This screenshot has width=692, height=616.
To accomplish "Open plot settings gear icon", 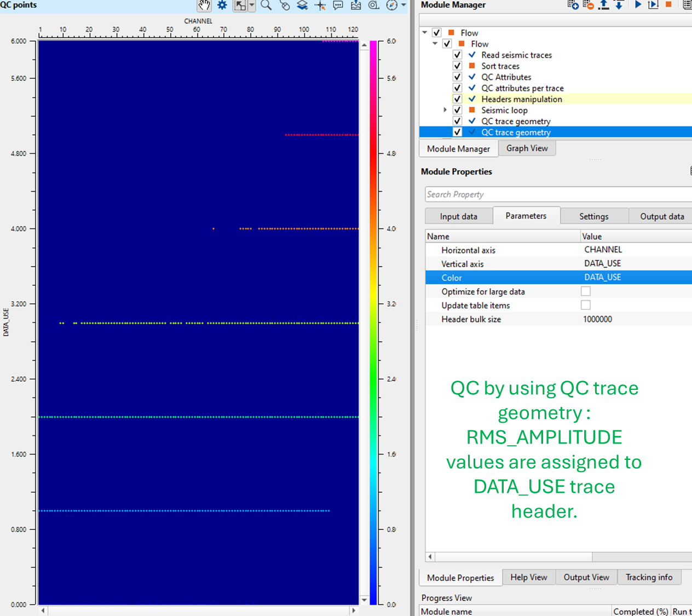I will 222,5.
